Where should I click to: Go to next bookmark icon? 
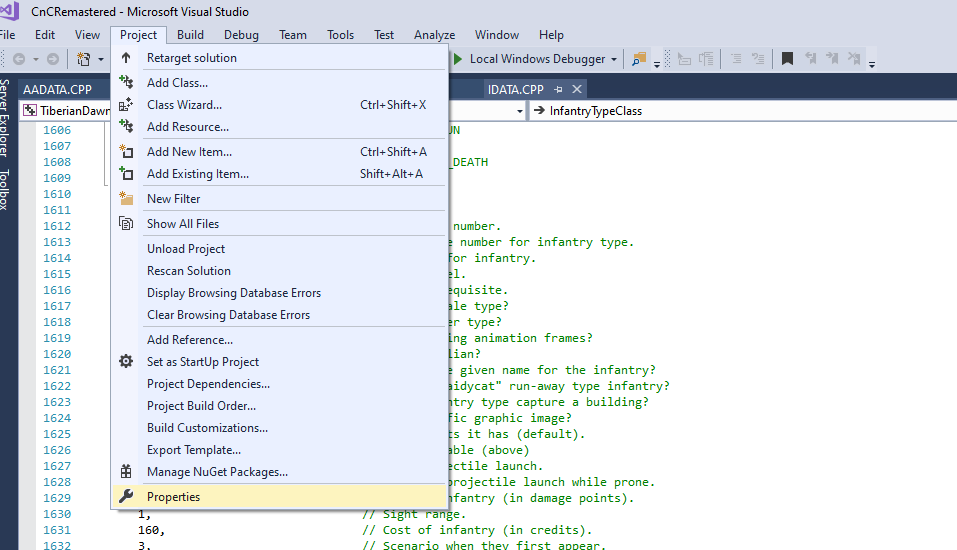coord(832,59)
